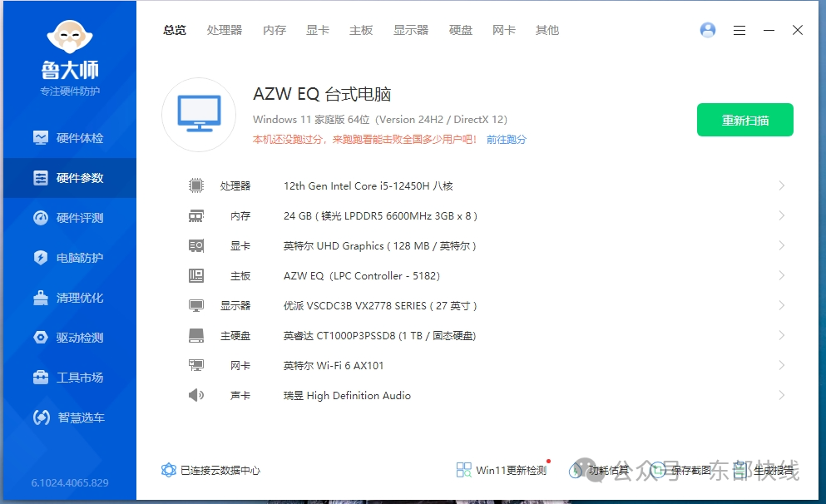Switch to the 主板 tab

tap(361, 30)
